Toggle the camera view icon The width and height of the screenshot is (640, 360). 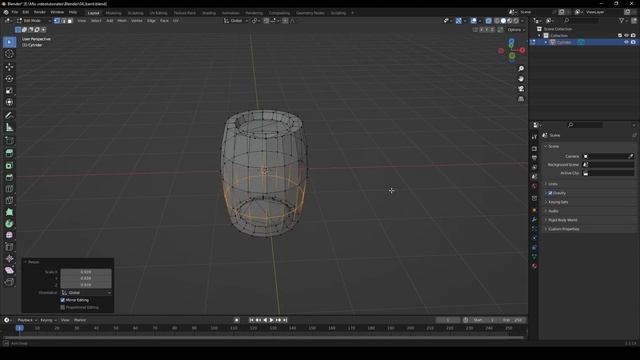pos(521,89)
